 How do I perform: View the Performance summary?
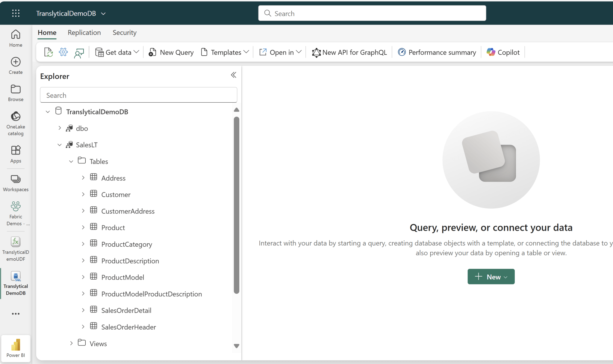tap(436, 52)
